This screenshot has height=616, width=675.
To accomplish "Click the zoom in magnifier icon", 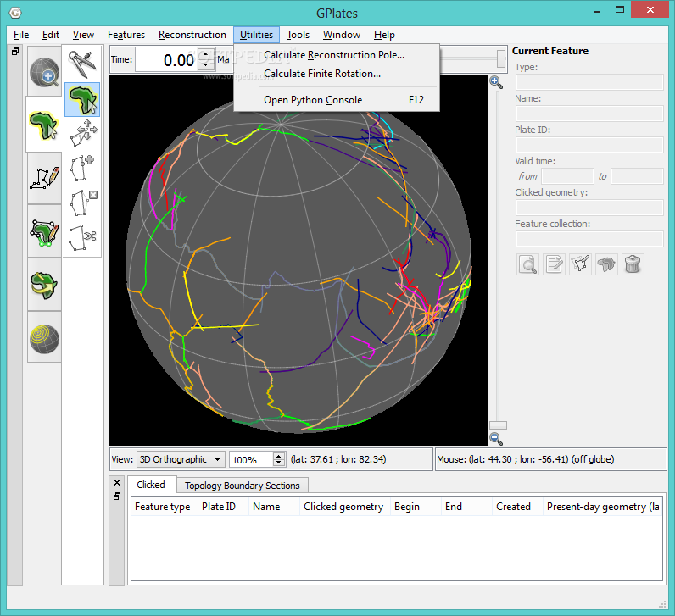I will (496, 82).
